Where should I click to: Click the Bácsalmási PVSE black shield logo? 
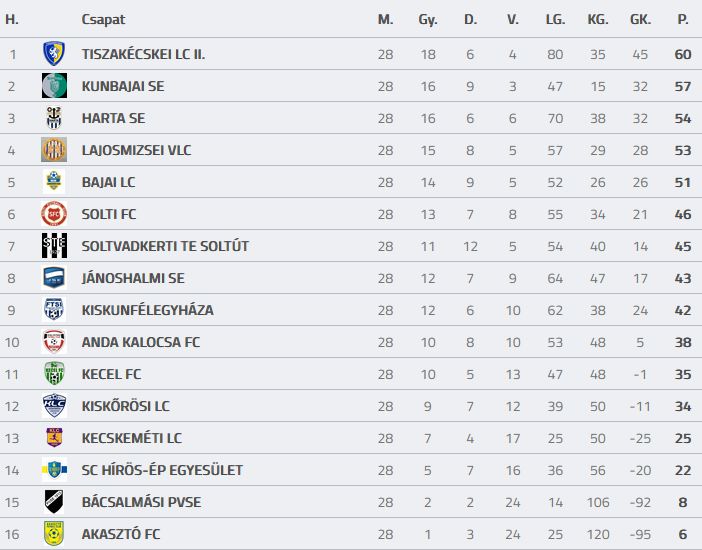[54, 502]
